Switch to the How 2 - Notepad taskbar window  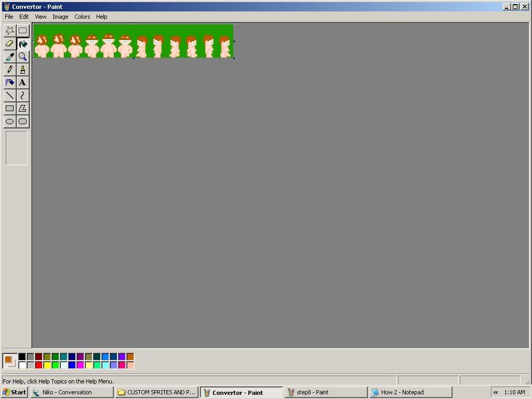410,392
